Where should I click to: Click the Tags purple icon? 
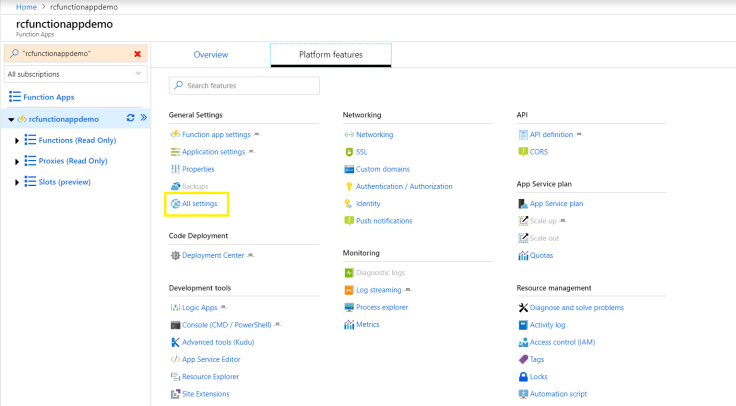click(x=523, y=360)
